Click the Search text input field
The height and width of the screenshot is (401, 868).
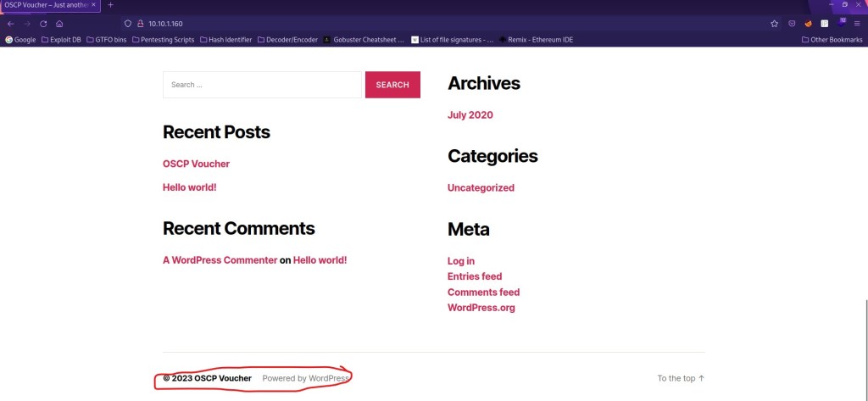pos(262,85)
